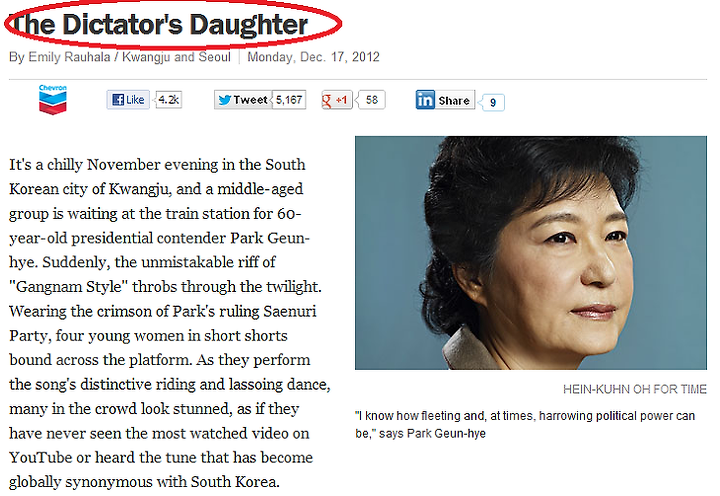Click the Chevron sponsor logo

53,99
